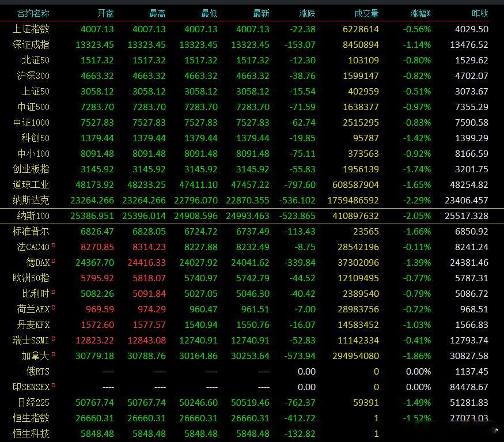Click 上证指数 volume value 6228614
The height and width of the screenshot is (442, 504).
(361, 29)
